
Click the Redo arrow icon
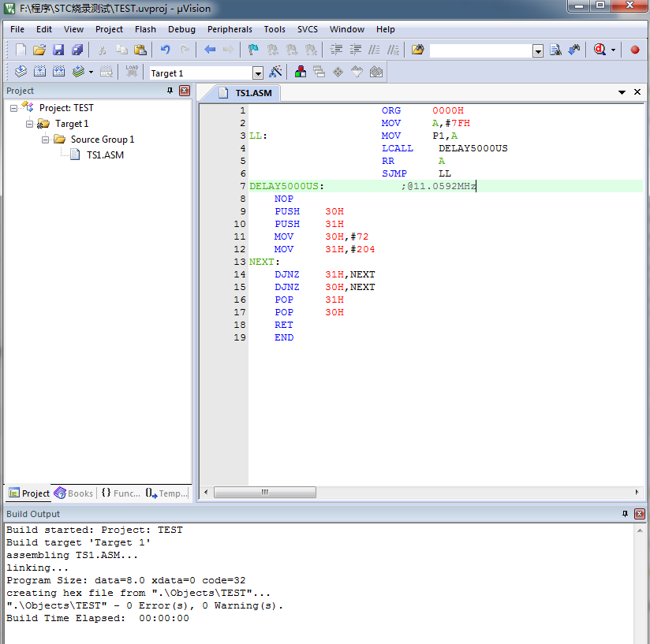[x=185, y=50]
